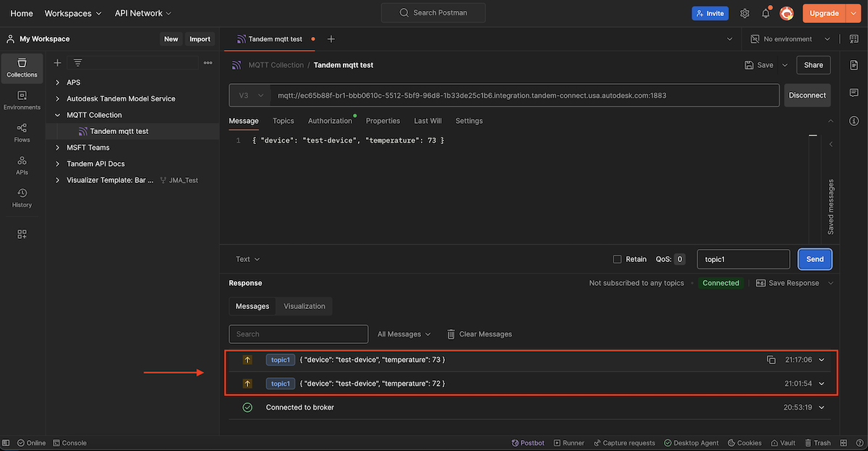Open the notifications bell
The width and height of the screenshot is (868, 451).
(765, 13)
